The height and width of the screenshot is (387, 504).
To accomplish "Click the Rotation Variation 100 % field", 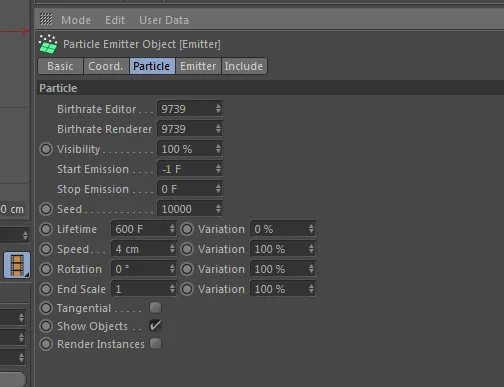I will point(283,269).
